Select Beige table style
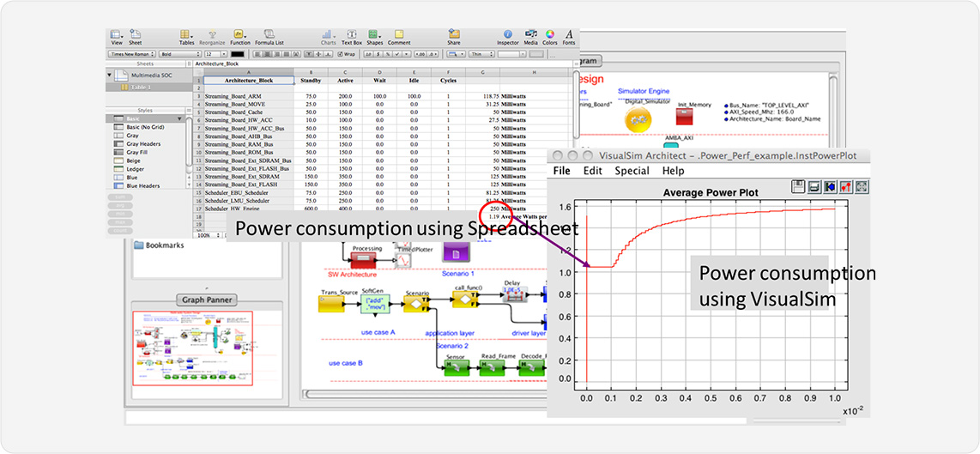This screenshot has height=454, width=980. pos(125,160)
